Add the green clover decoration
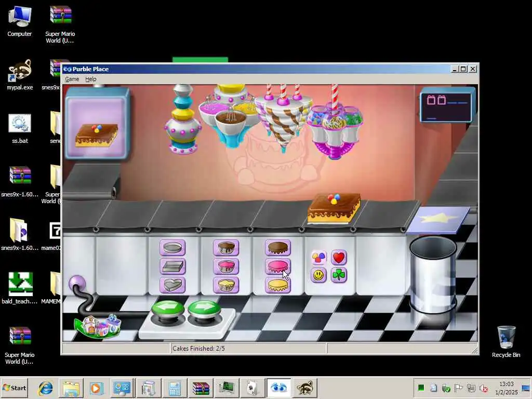The height and width of the screenshot is (399, 532). pos(339,275)
